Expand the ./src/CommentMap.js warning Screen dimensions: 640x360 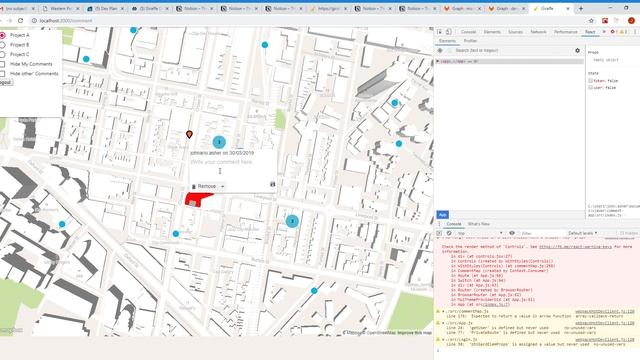click(x=443, y=311)
